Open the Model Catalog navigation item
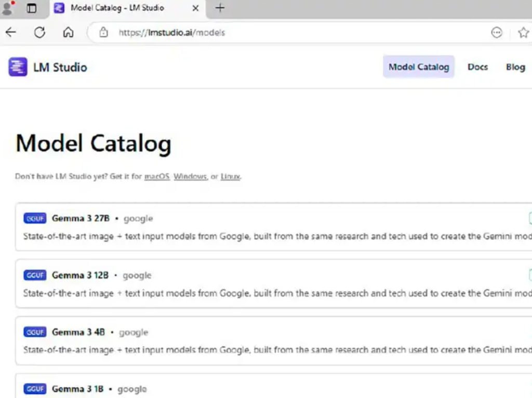Viewport: 532px width, 398px height. (x=418, y=67)
